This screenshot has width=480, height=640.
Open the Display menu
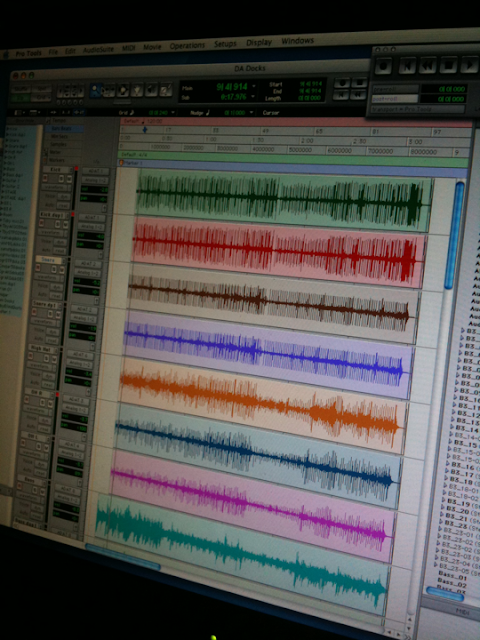[x=259, y=42]
